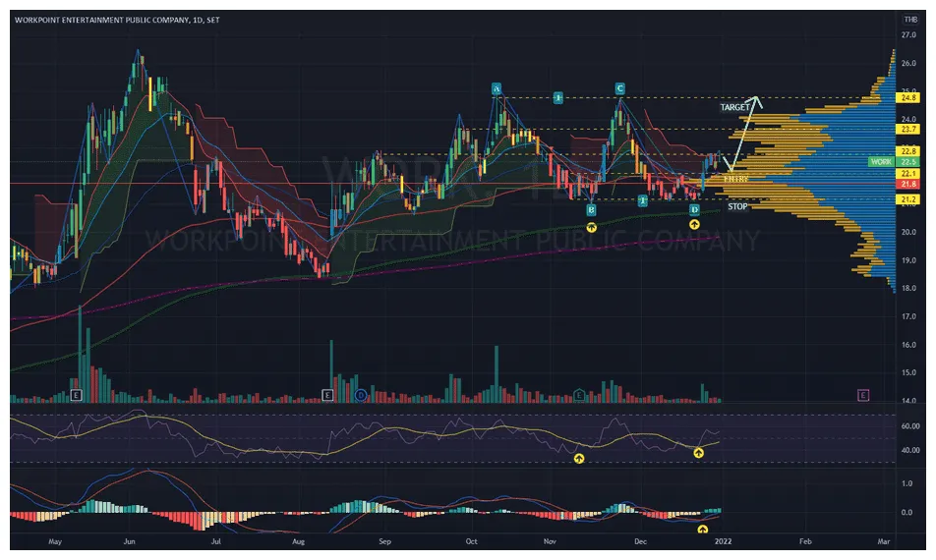This screenshot has width=936, height=560.
Task: Click the Nov label on the time axis
Action: (x=551, y=541)
